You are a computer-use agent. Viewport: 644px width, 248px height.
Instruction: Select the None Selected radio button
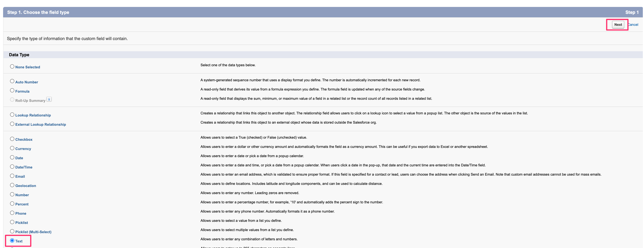tap(12, 66)
